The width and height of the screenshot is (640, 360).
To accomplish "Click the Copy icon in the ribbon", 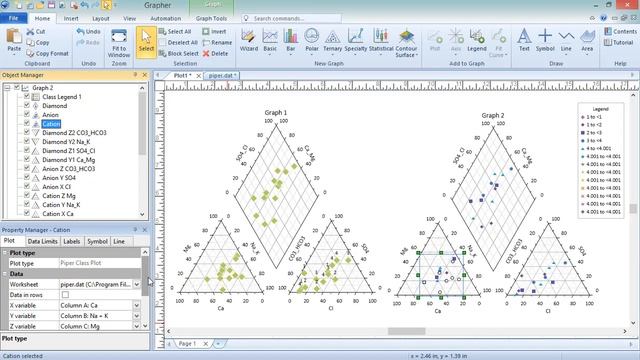I will point(30,42).
